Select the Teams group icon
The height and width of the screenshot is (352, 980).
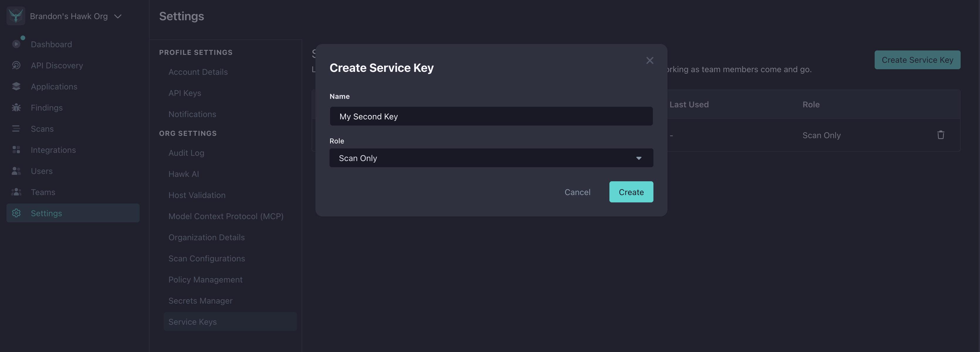16,192
